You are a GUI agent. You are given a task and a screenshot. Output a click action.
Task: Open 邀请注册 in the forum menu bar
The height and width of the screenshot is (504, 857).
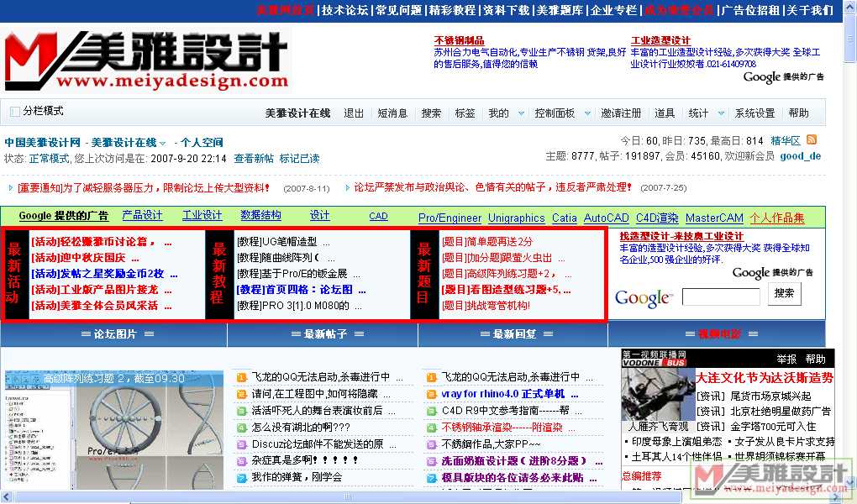(621, 113)
